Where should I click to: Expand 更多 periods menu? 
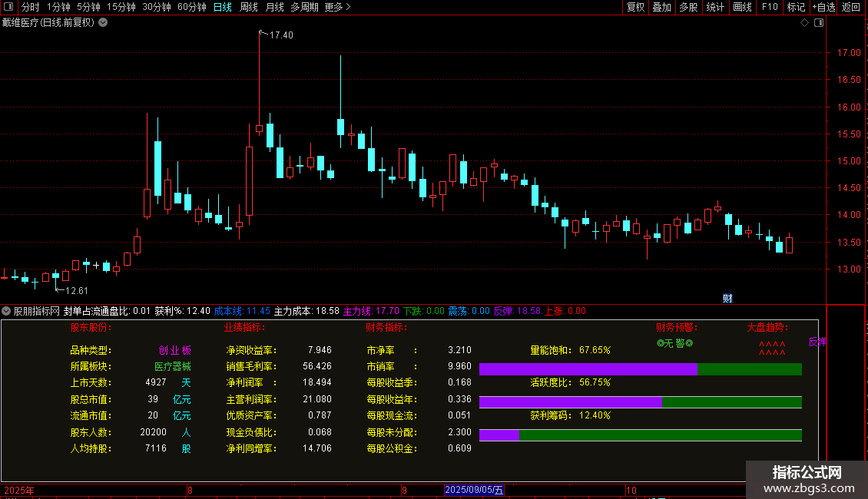point(337,8)
